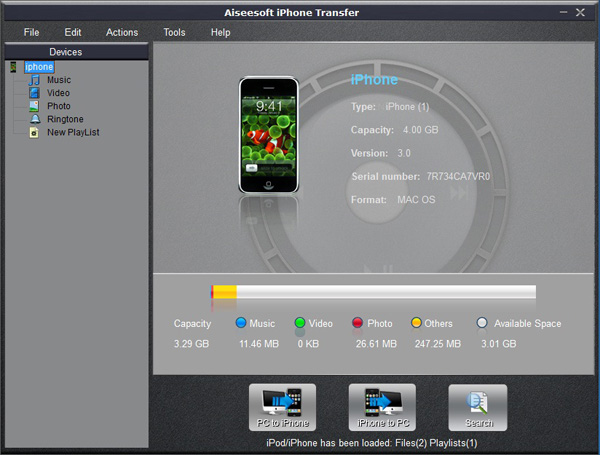
Task: Open the File menu
Action: tap(31, 33)
